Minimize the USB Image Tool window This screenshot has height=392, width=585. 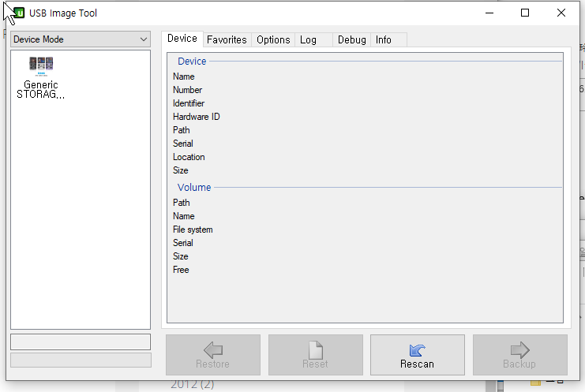(489, 13)
